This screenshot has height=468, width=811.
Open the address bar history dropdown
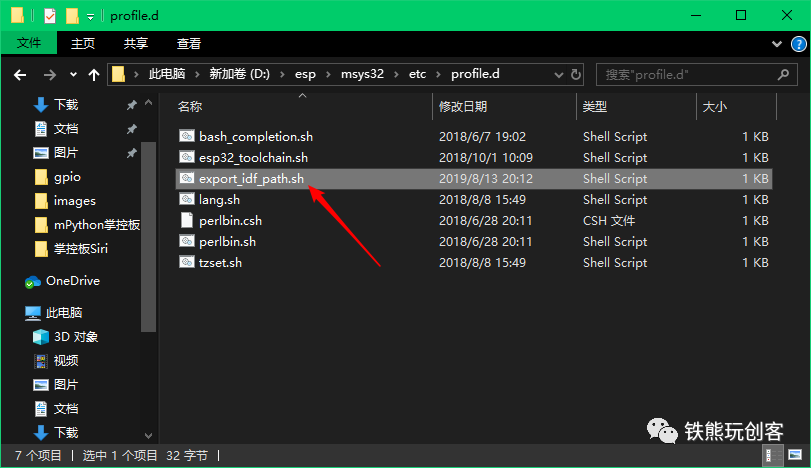[x=559, y=75]
